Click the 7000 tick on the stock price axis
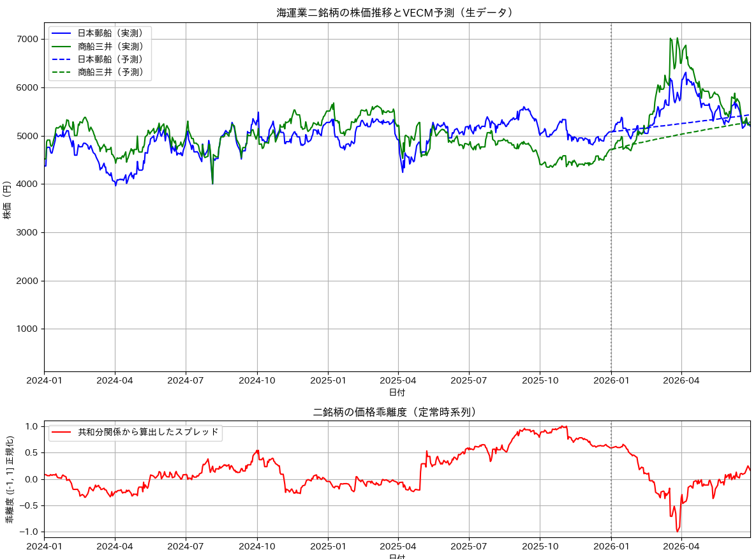 [x=27, y=40]
